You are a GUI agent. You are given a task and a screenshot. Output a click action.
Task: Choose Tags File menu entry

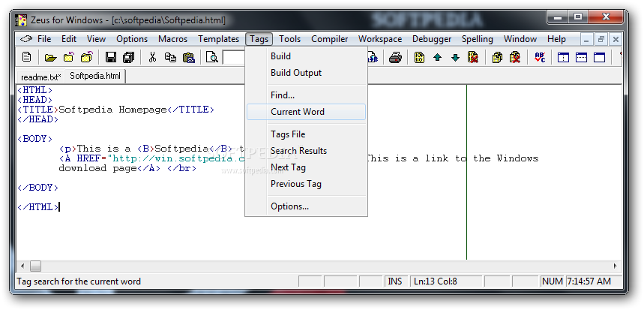[x=306, y=134]
